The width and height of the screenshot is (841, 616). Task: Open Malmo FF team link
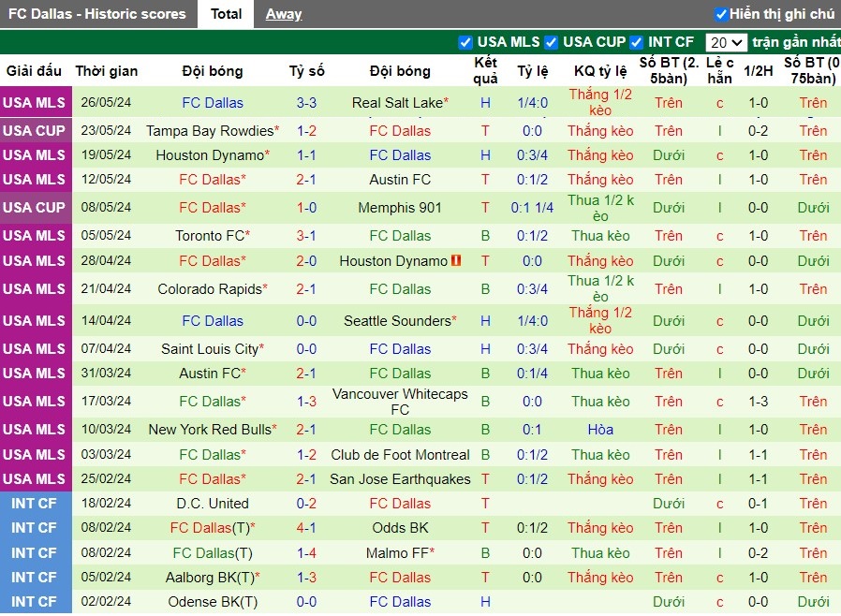coord(397,552)
